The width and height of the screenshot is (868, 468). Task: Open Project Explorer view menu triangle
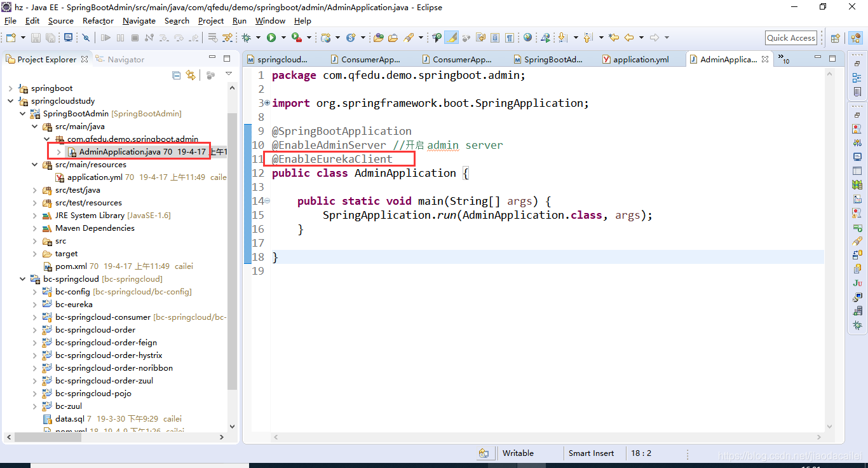coord(229,74)
